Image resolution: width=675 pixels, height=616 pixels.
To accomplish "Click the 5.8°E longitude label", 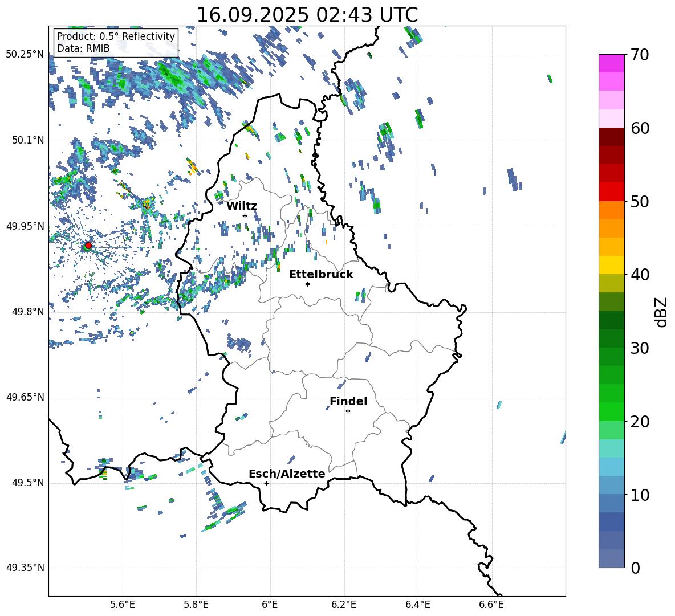I will pyautogui.click(x=196, y=605).
